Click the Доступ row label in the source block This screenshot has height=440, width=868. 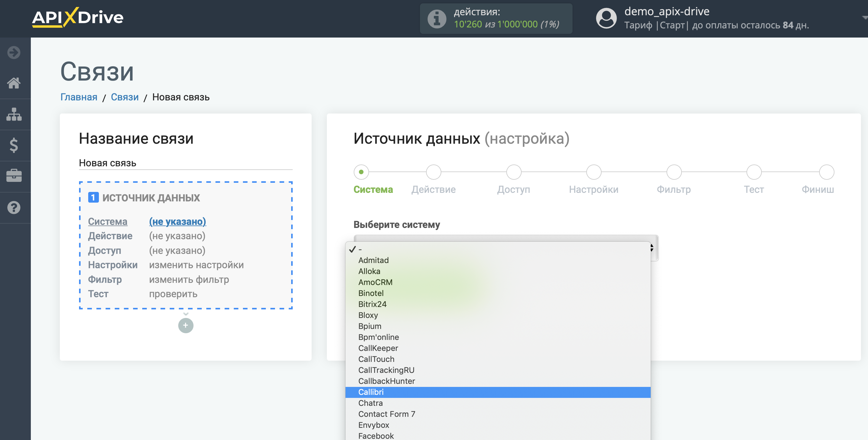[x=104, y=250]
